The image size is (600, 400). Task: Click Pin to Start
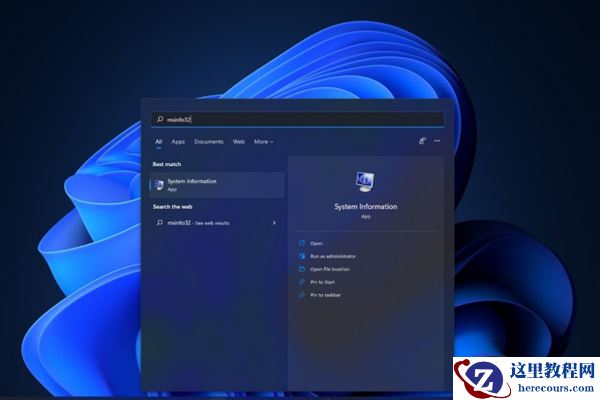(323, 282)
